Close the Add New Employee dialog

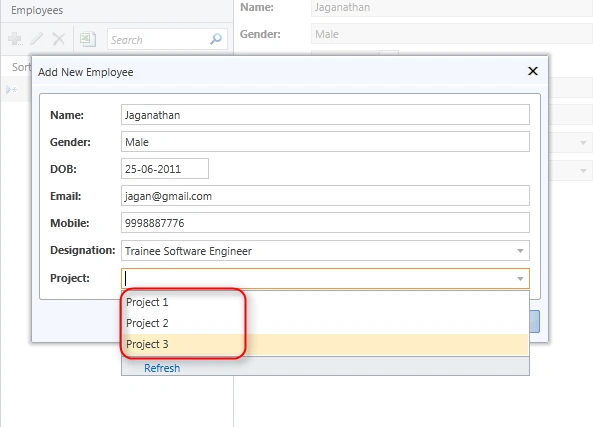point(533,71)
